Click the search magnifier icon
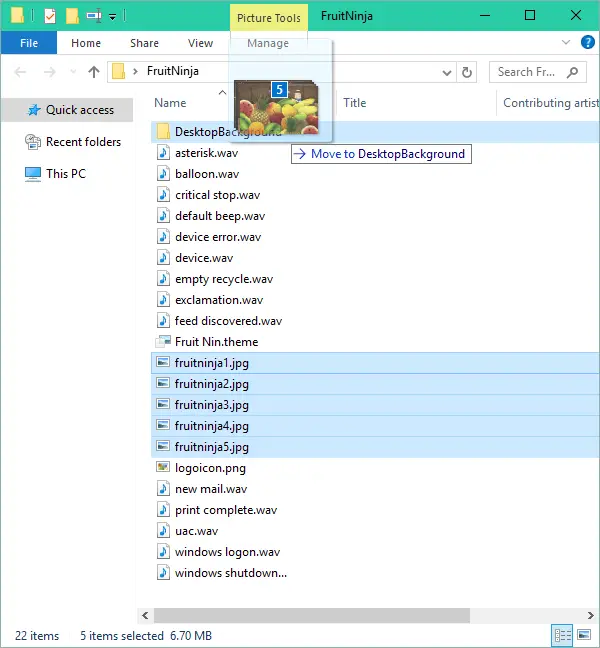The width and height of the screenshot is (600, 648). click(x=572, y=72)
